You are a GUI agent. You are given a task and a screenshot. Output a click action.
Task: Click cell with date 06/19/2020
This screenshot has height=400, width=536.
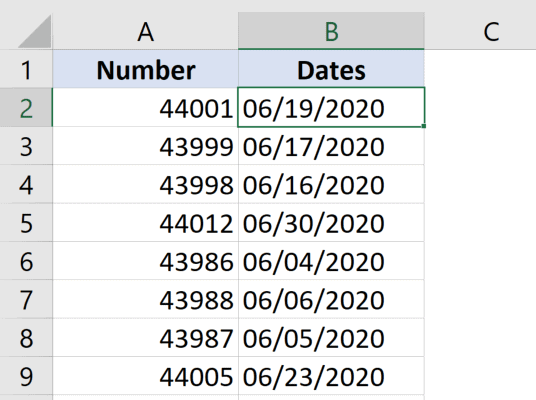tap(331, 108)
